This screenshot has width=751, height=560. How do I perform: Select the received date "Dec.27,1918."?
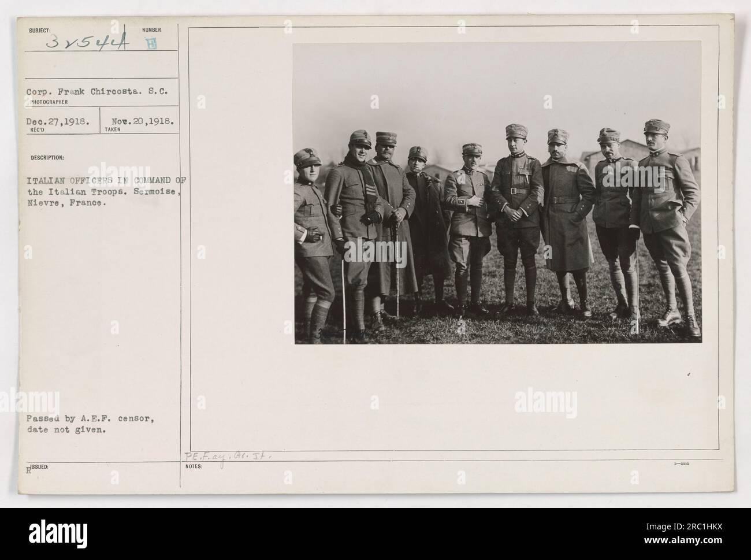click(x=57, y=123)
